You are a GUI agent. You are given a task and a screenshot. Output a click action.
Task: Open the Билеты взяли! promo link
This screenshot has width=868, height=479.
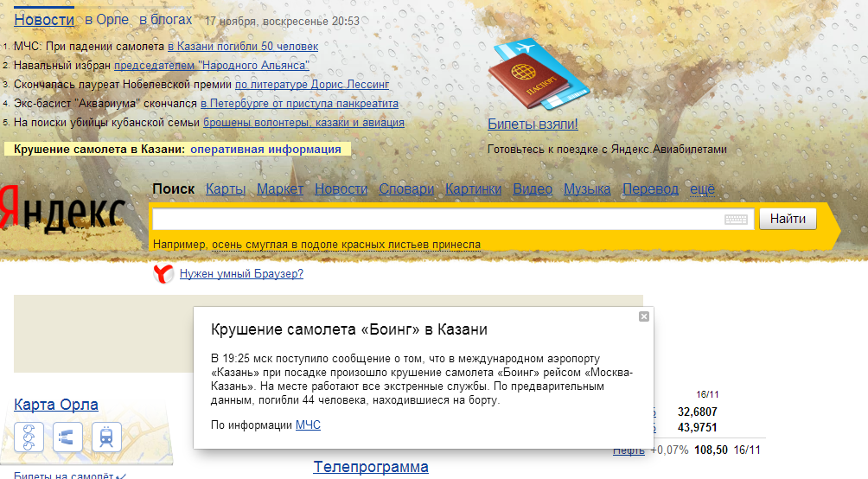[533, 124]
